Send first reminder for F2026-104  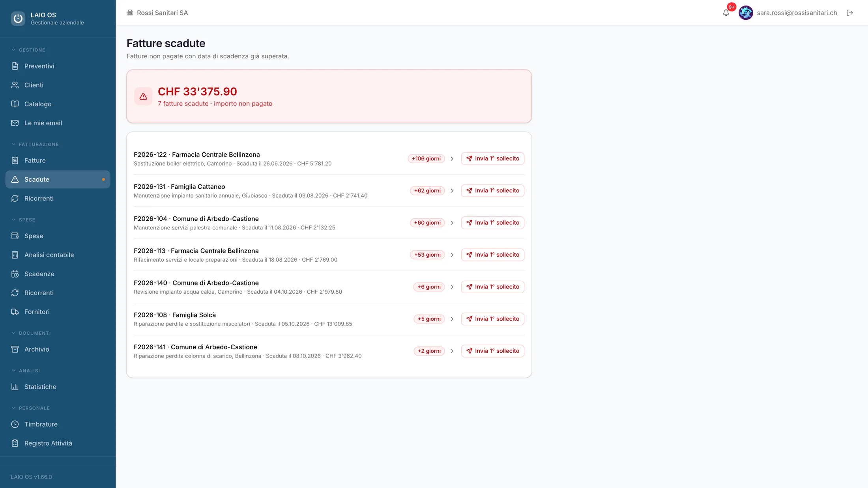tap(492, 223)
